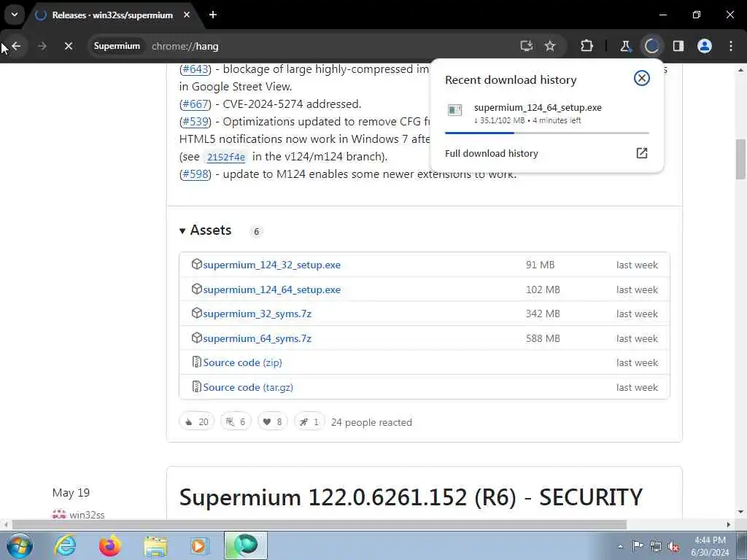
Task: Open Full download history
Action: [x=492, y=153]
